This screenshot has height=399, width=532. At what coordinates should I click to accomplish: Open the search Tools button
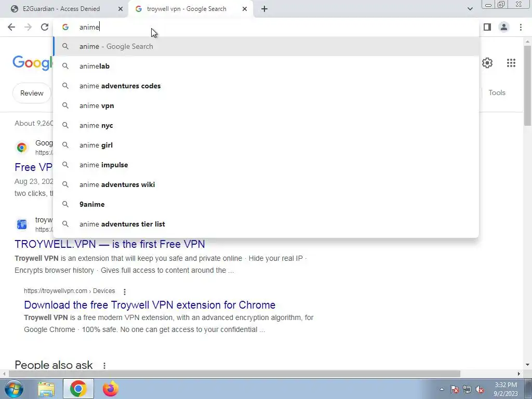pyautogui.click(x=497, y=92)
